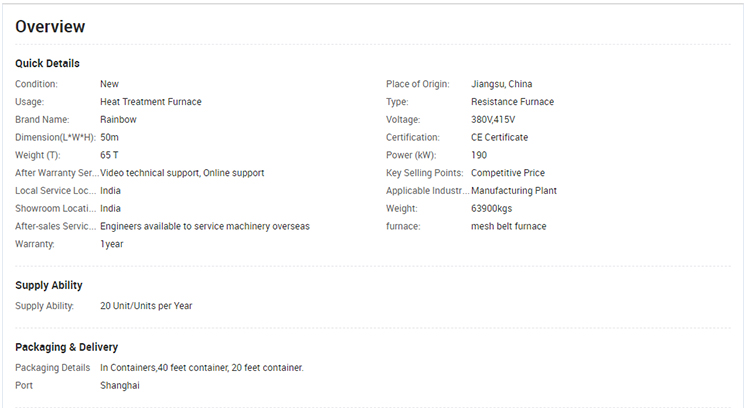Click the truncated Applicable Industries label

tap(427, 191)
